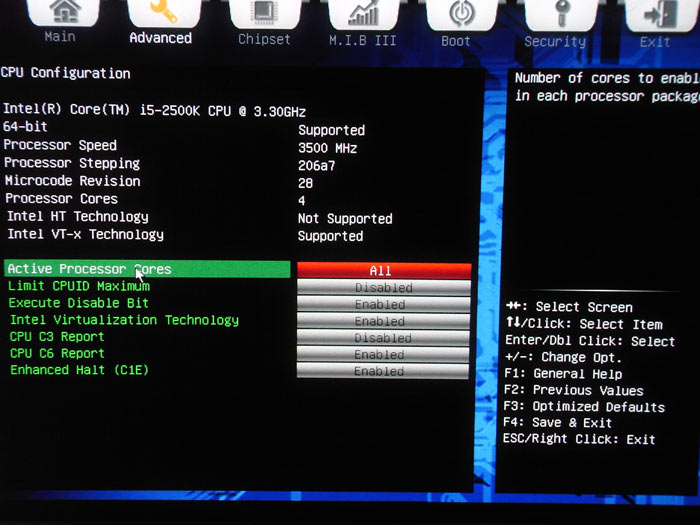
Task: Click the Intel HT Technology label
Action: point(78,217)
